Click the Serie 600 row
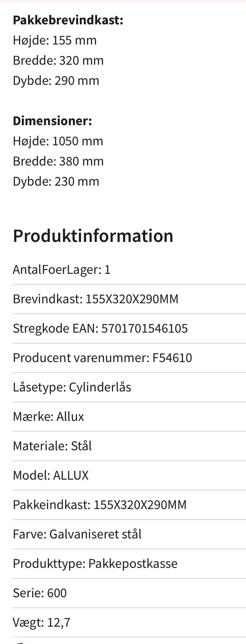The height and width of the screenshot is (644, 246). [40, 593]
